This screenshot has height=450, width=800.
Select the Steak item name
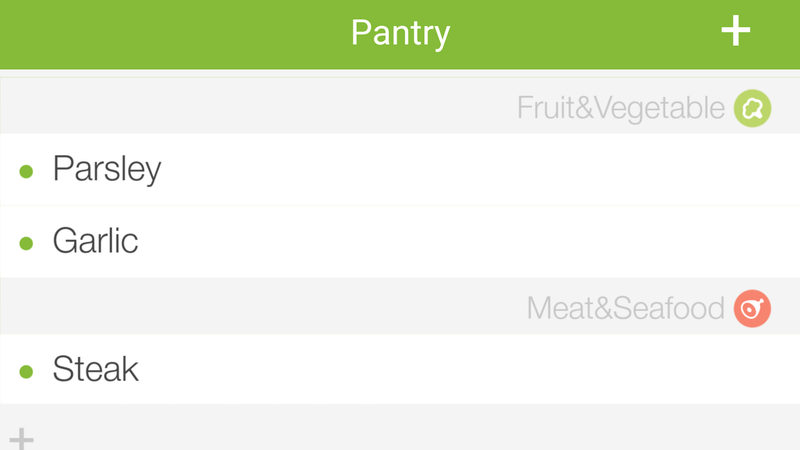(95, 369)
